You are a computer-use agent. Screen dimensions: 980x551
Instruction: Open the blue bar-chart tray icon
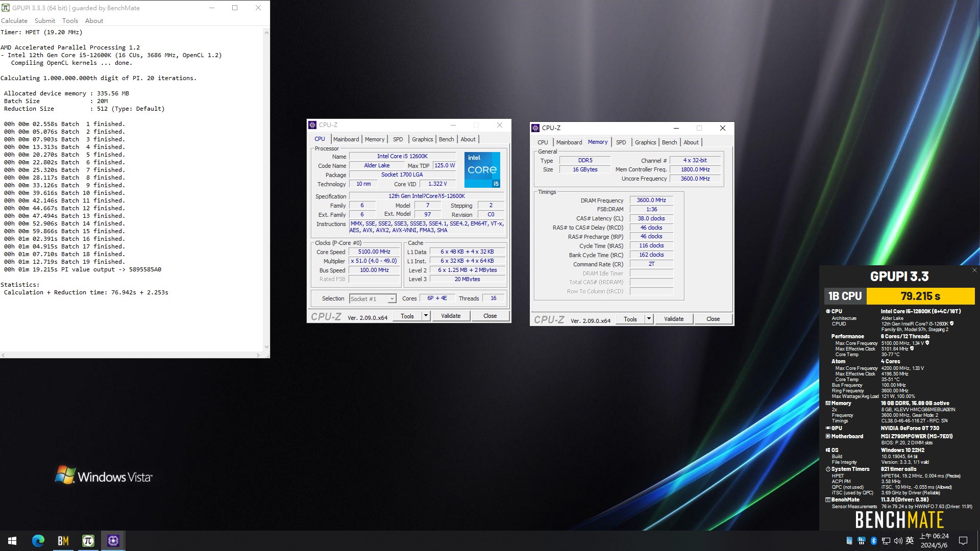point(862,541)
